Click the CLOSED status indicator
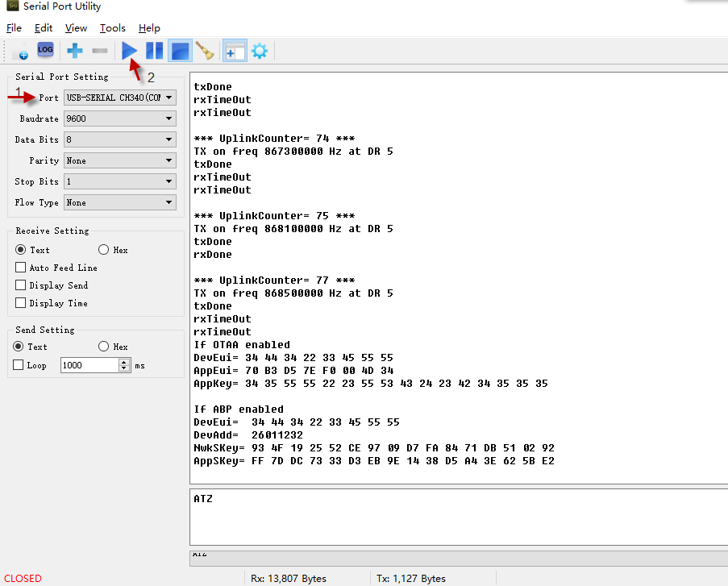The height and width of the screenshot is (586, 728). click(23, 579)
